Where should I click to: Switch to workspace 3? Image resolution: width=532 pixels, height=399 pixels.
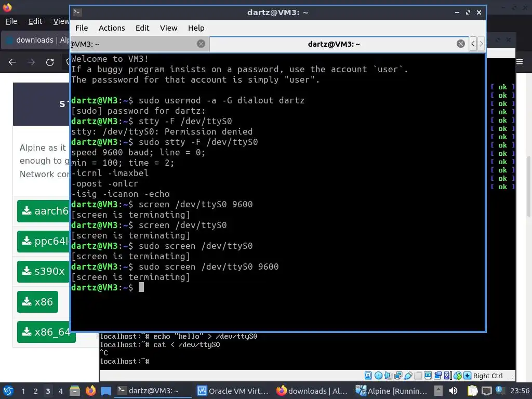click(x=48, y=391)
